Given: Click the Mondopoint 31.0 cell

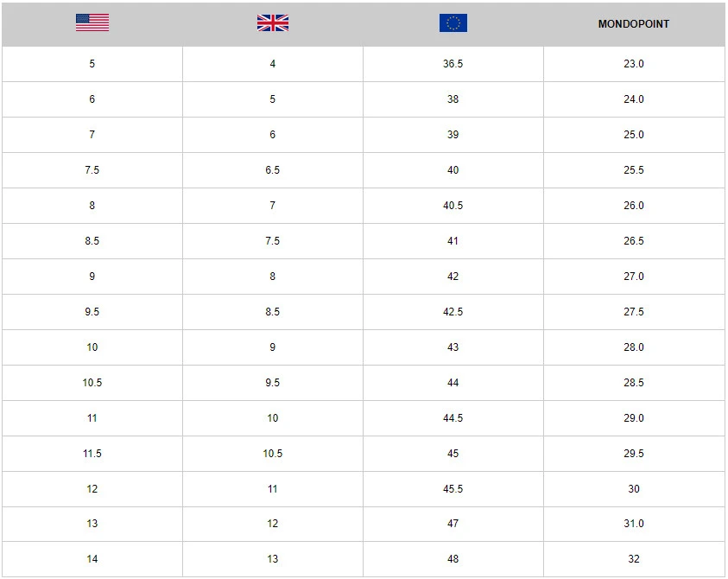Looking at the screenshot, I should point(634,524).
